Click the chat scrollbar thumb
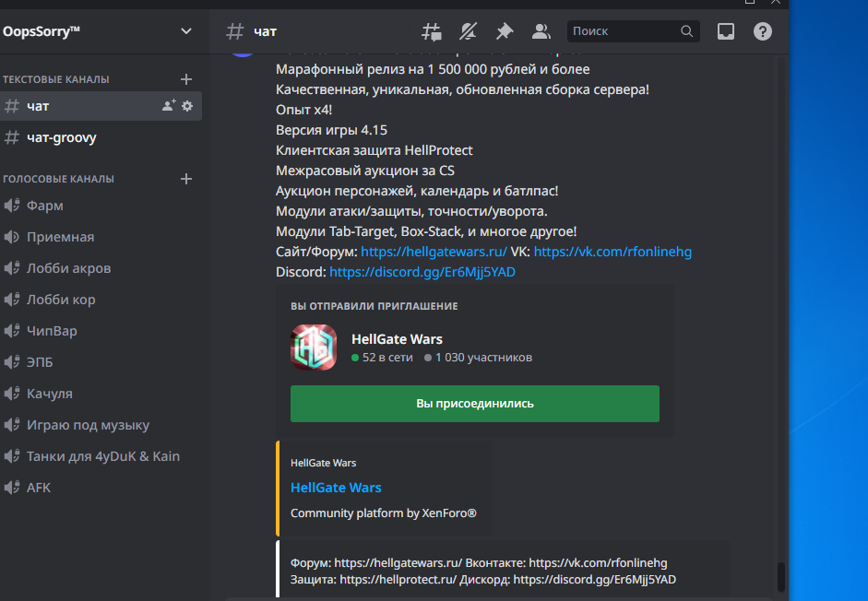 (x=781, y=577)
